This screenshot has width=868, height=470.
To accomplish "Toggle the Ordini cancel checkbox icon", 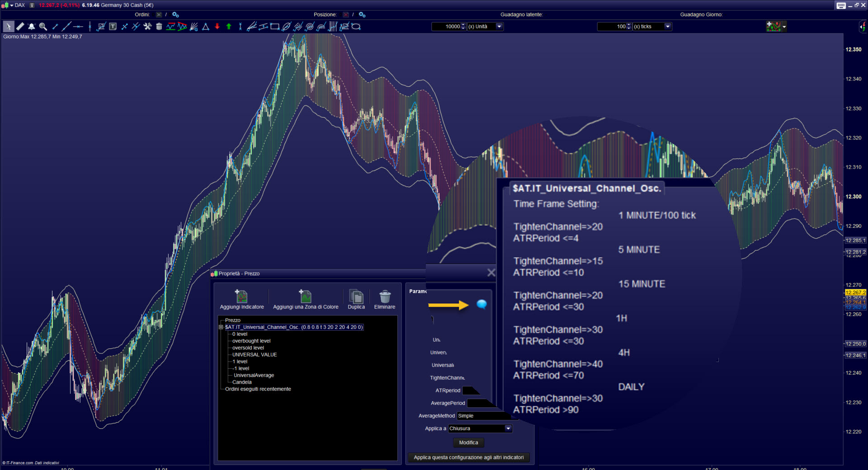I will (x=159, y=14).
